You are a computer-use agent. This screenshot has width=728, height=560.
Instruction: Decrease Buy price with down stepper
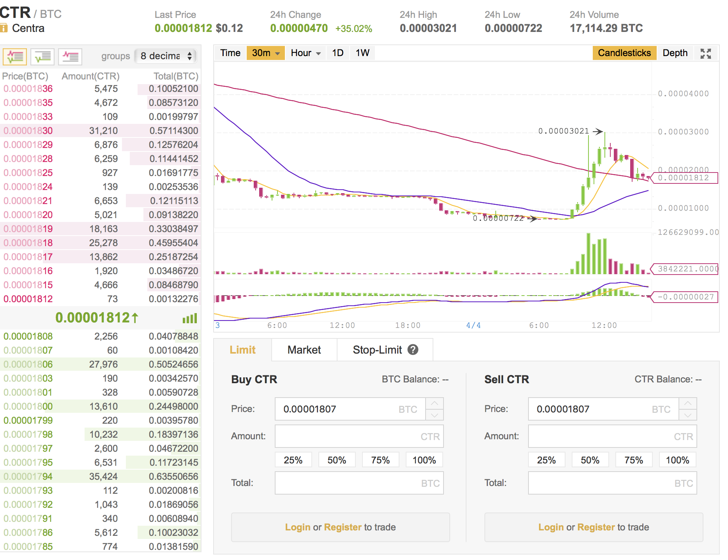pos(435,415)
